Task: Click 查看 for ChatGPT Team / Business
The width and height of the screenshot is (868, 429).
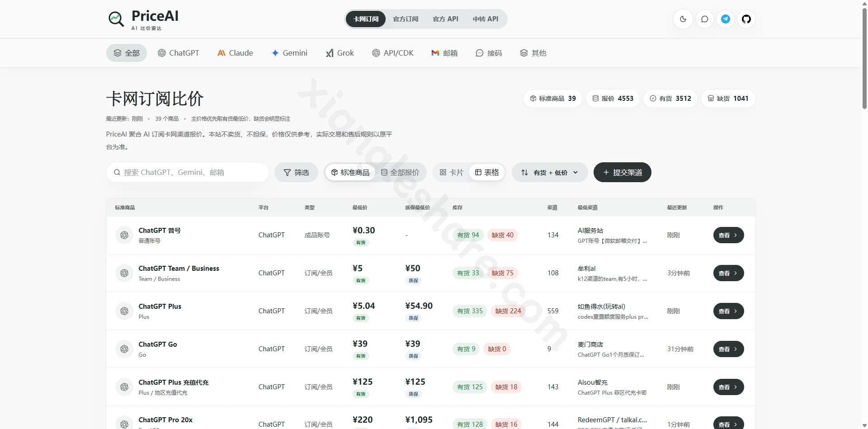Action: [x=728, y=273]
